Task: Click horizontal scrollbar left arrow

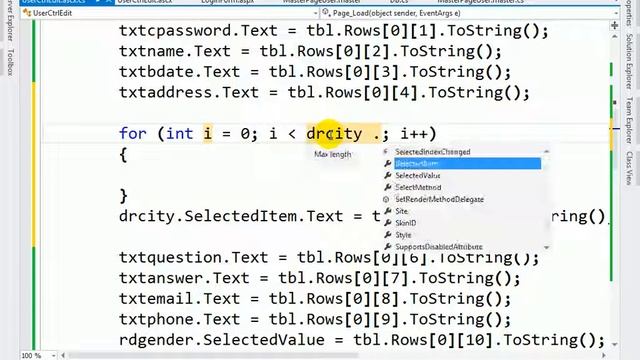Action: pos(63,356)
